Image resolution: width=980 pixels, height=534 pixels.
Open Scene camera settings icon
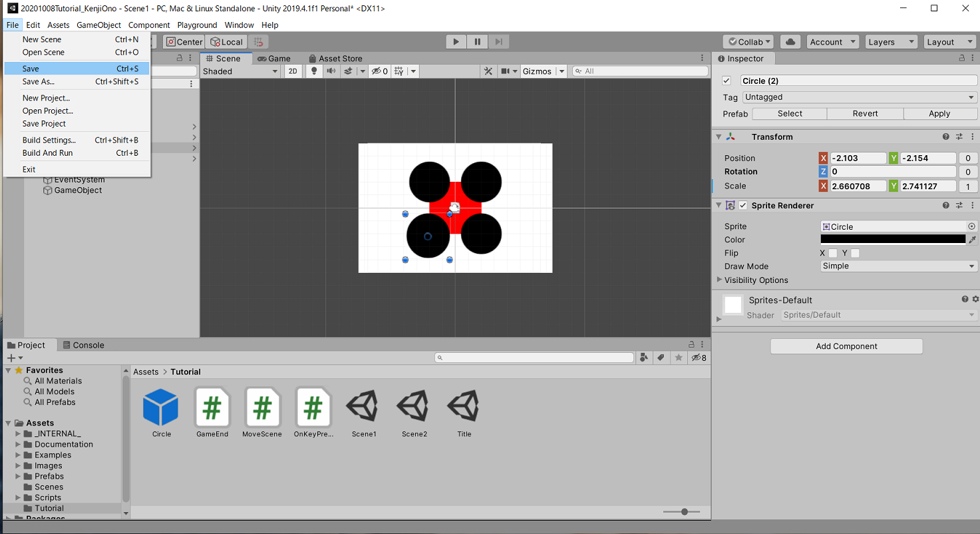tap(505, 71)
